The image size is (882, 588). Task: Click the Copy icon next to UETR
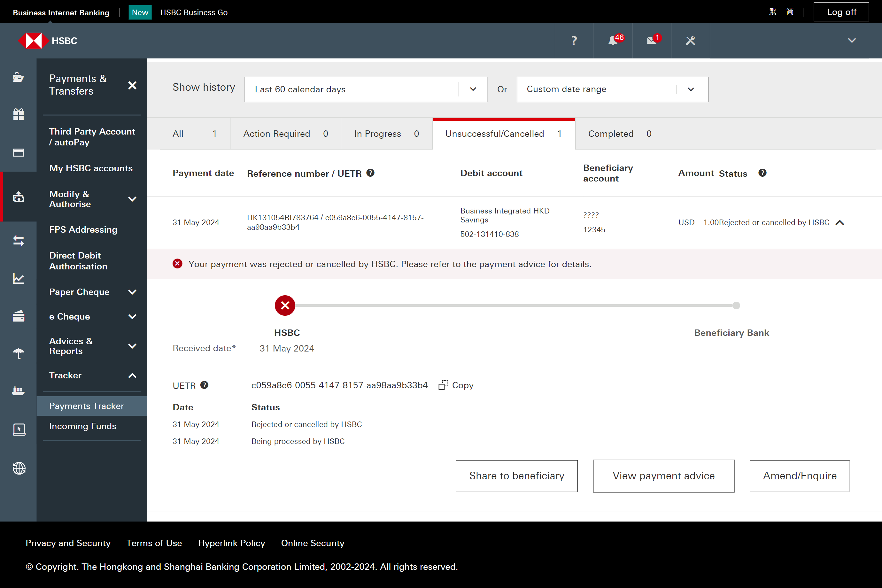(443, 385)
